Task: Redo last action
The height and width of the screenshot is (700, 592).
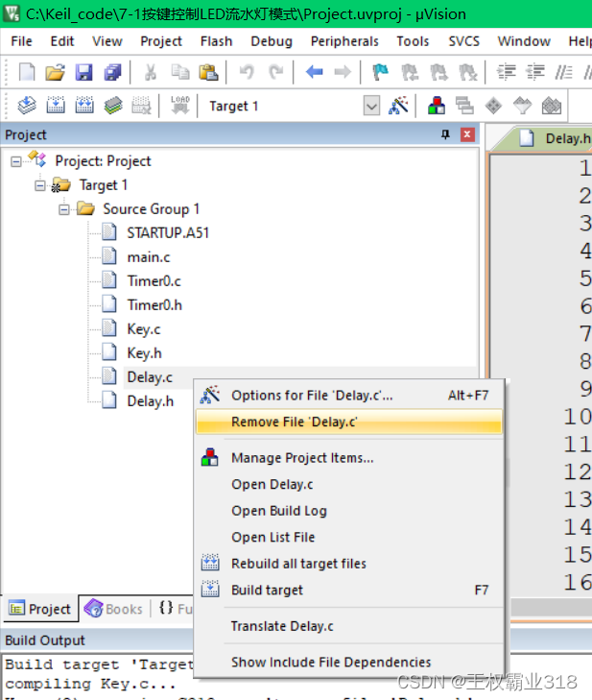Action: pos(275,72)
